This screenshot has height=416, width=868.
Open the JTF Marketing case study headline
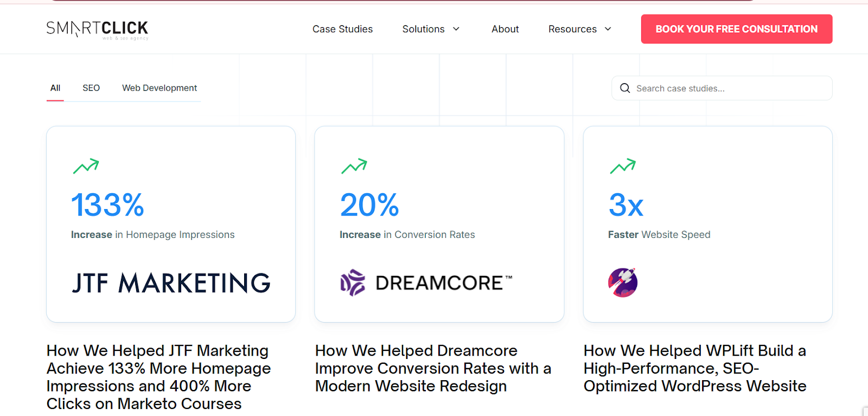point(158,377)
